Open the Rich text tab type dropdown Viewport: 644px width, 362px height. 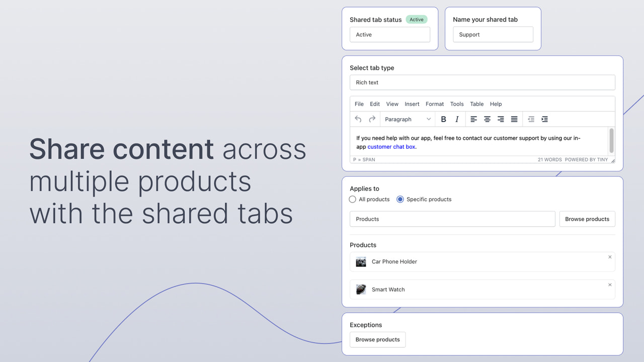(482, 82)
